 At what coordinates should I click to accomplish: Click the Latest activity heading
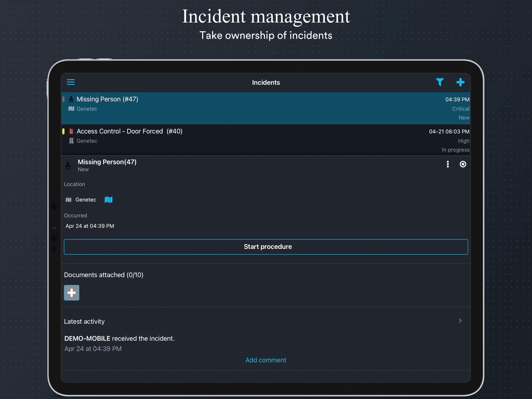coord(85,321)
